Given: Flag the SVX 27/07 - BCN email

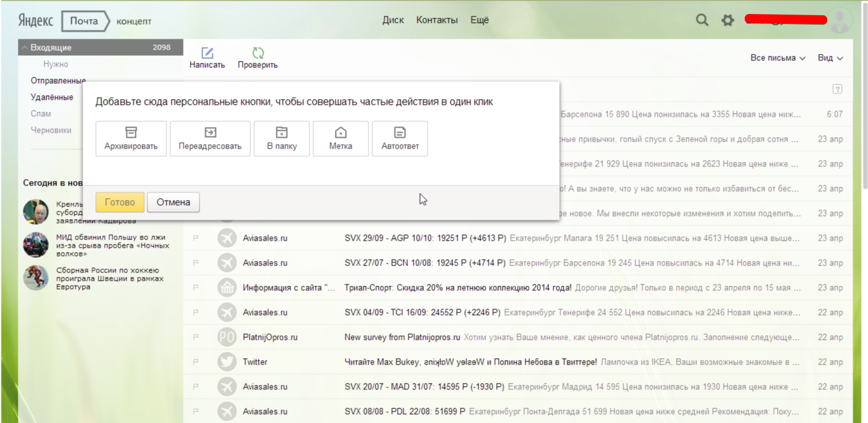Looking at the screenshot, I should (196, 263).
